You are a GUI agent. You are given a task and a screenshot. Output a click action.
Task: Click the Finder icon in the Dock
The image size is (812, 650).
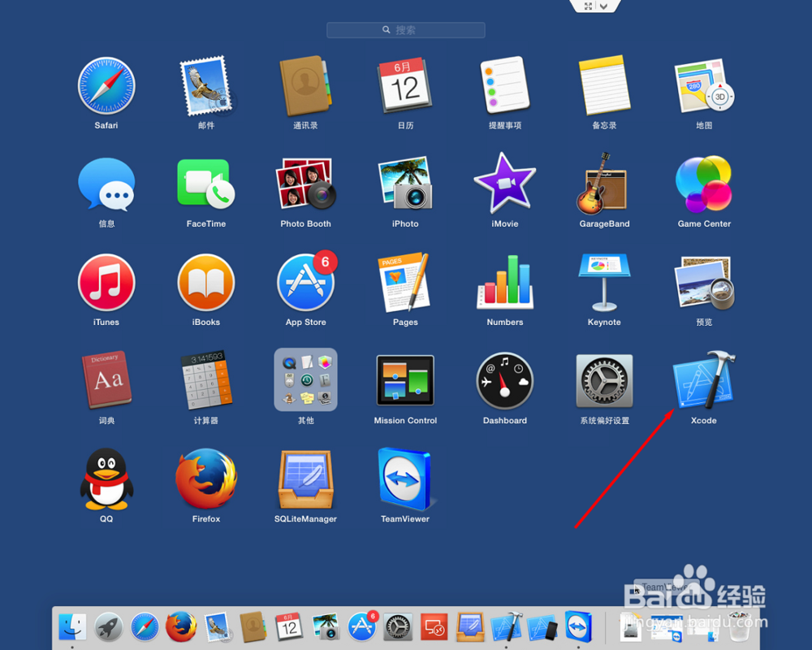click(72, 626)
